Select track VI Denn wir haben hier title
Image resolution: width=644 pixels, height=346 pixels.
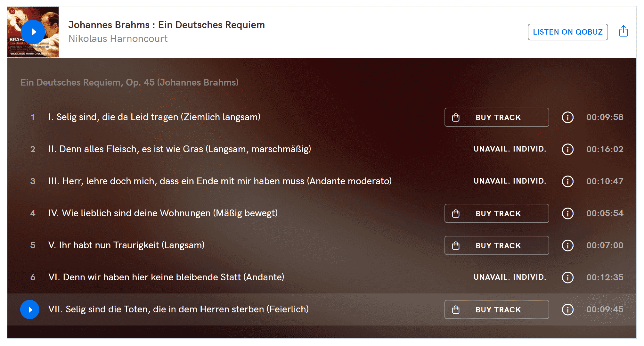point(166,277)
